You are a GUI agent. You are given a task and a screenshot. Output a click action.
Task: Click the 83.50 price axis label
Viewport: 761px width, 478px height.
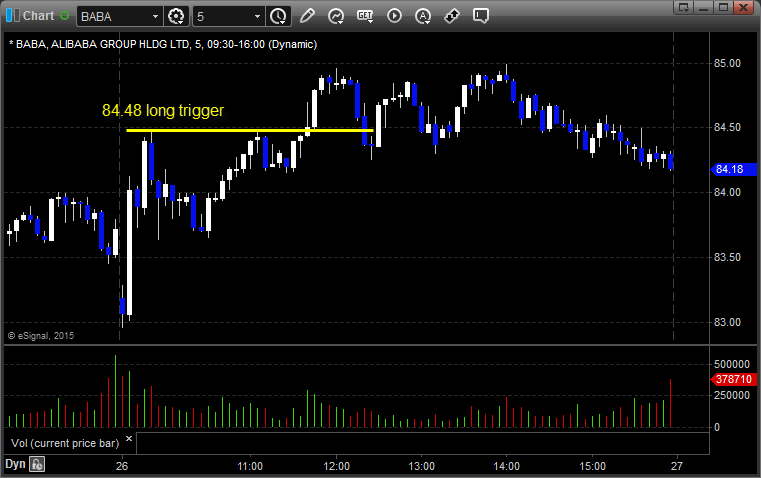[727, 257]
